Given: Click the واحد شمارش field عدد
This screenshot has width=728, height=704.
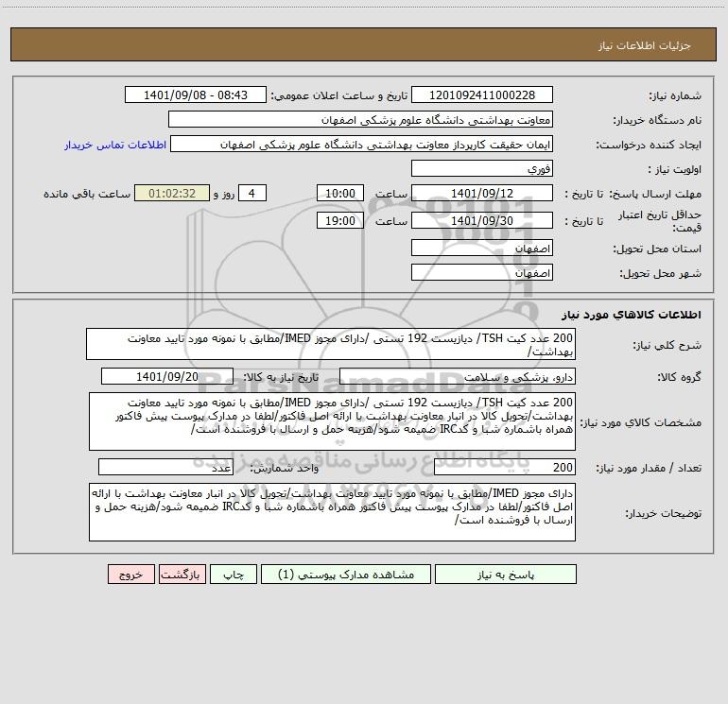Looking at the screenshot, I should 165,468.
